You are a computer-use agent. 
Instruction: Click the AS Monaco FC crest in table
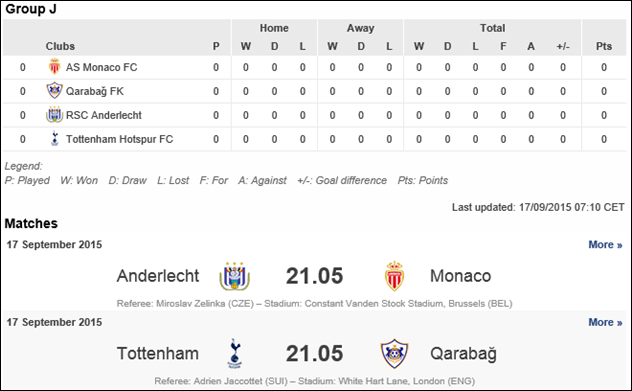(x=54, y=67)
